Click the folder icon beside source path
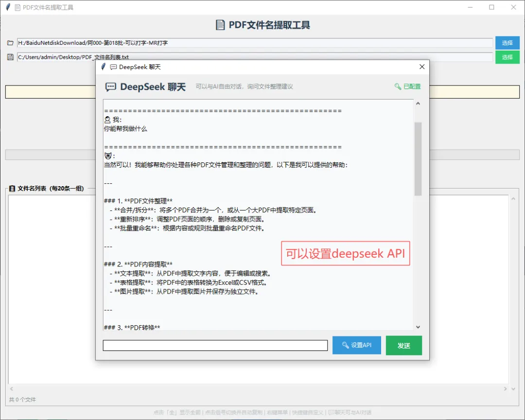Screen dimensions: 525x420 10,43
